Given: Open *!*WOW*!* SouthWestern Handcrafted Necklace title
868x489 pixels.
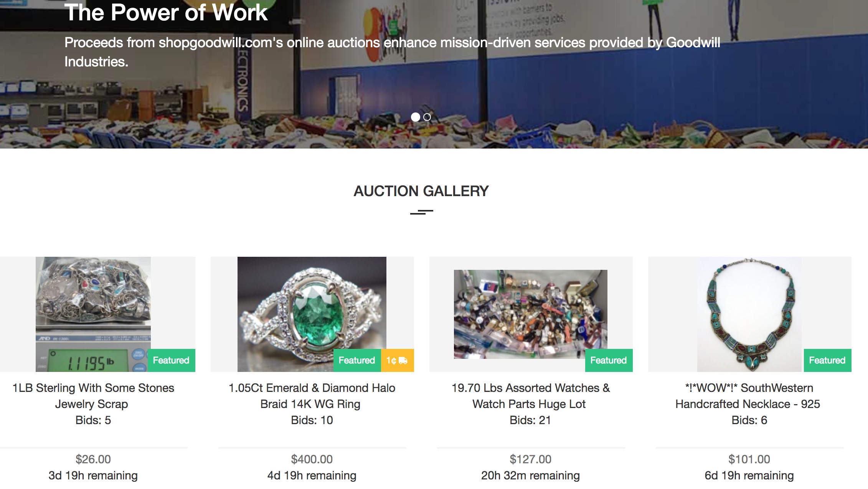Looking at the screenshot, I should coord(749,396).
